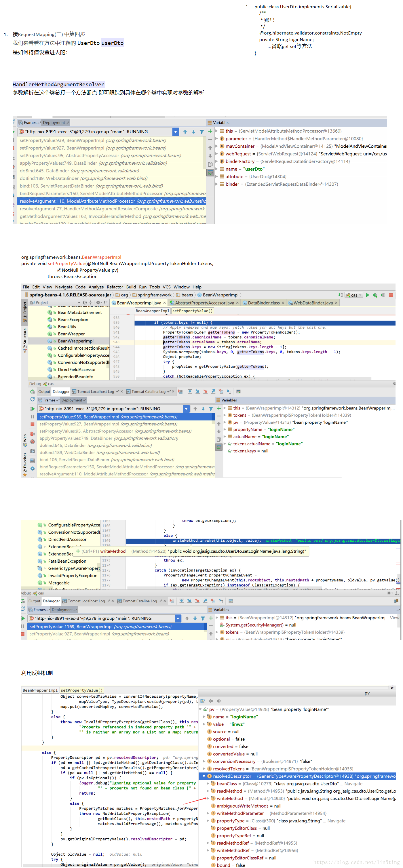Image resolution: width=403 pixels, height=868 pixels.
Task: Toggle library frames filter in second Frames panel
Action: pyautogui.click(x=211, y=408)
